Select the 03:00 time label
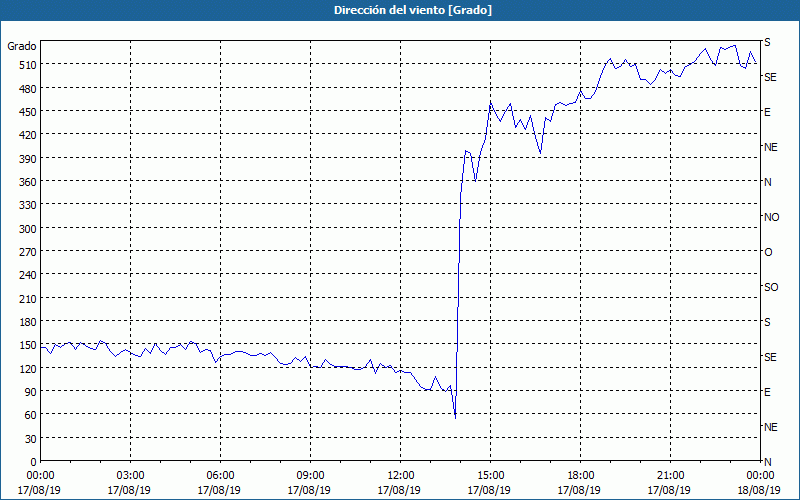800x500 pixels. [130, 476]
